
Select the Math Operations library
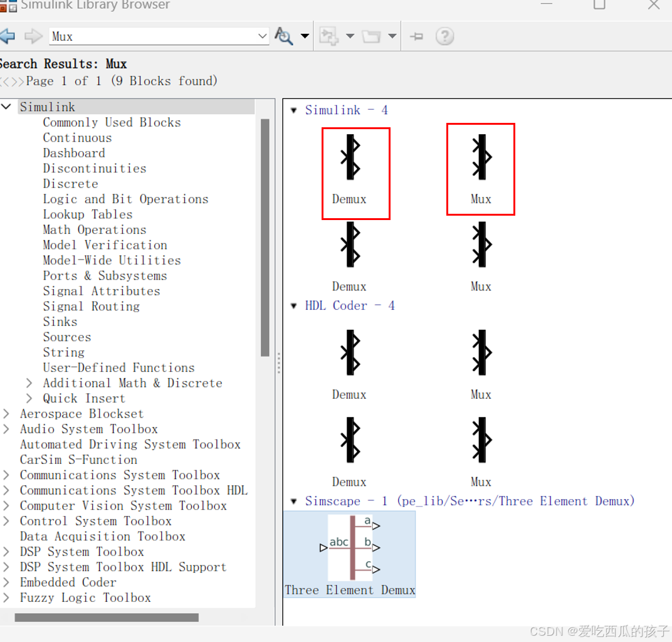coord(95,229)
